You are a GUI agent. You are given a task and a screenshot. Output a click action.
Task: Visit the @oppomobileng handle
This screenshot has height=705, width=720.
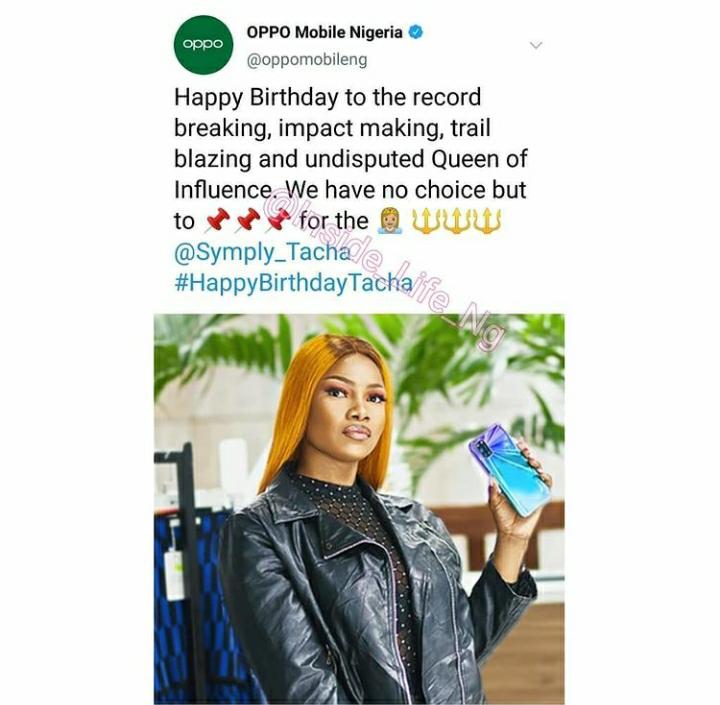coord(307,60)
